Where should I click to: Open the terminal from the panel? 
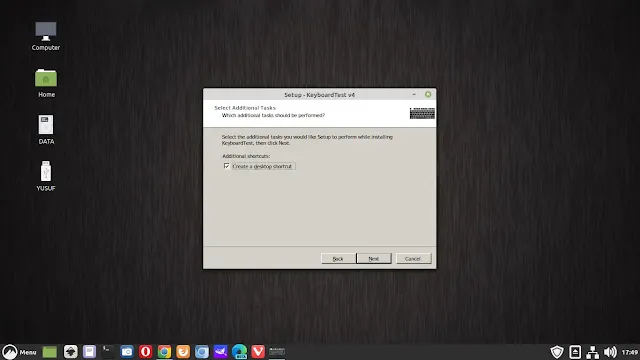pos(108,352)
